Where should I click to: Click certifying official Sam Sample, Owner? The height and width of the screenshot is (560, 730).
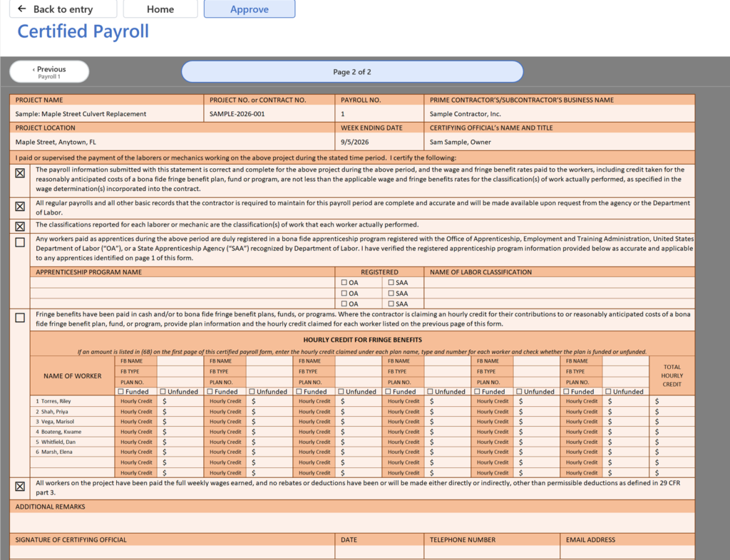point(460,142)
